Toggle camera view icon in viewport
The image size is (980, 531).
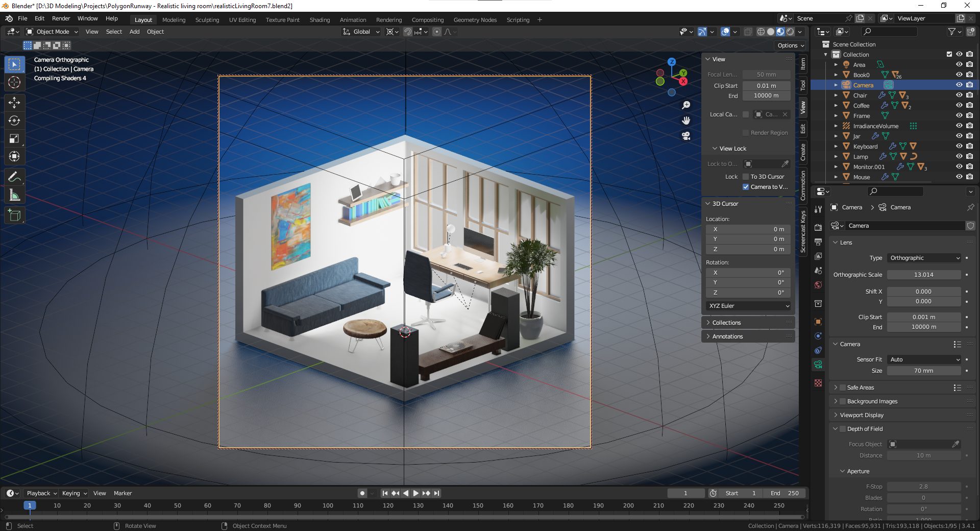point(686,136)
